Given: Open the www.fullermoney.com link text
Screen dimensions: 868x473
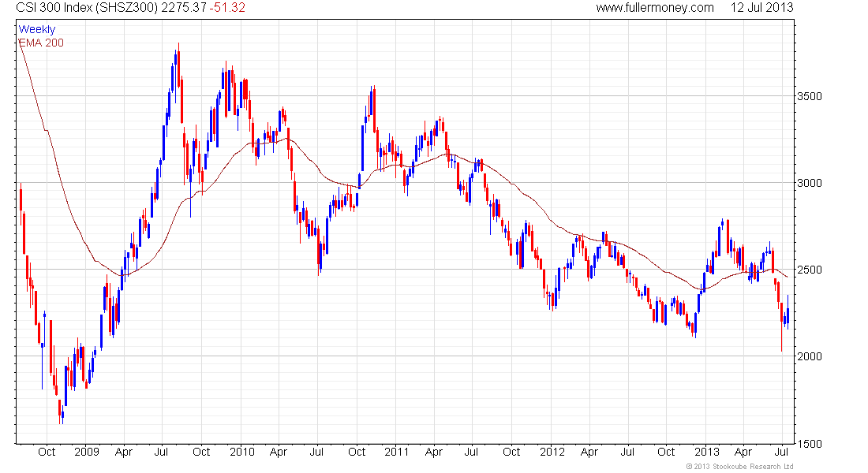Looking at the screenshot, I should [x=655, y=8].
